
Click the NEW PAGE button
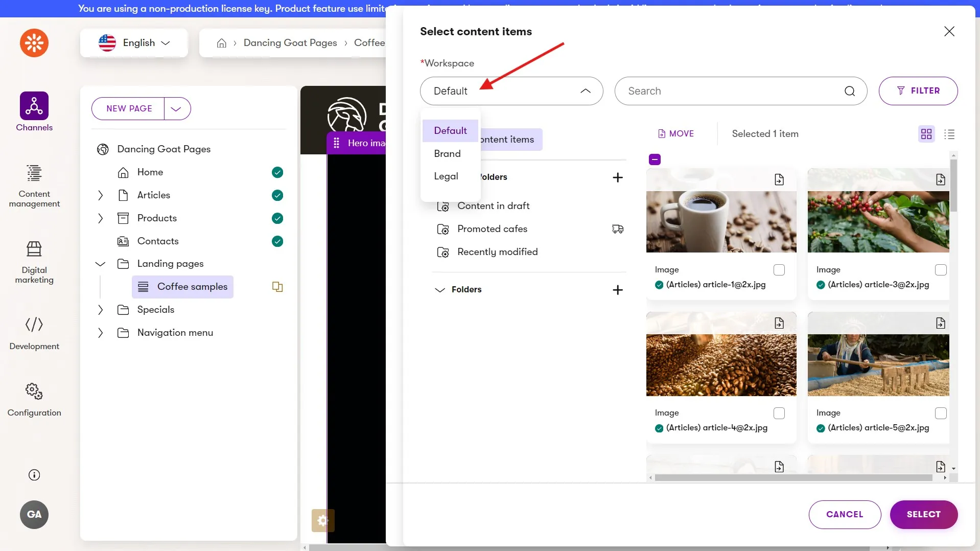pos(129,109)
